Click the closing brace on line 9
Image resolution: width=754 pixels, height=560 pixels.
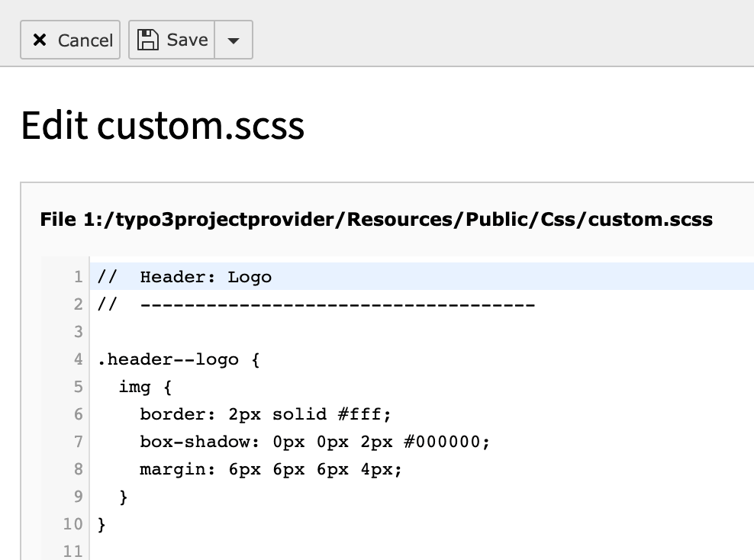click(124, 497)
